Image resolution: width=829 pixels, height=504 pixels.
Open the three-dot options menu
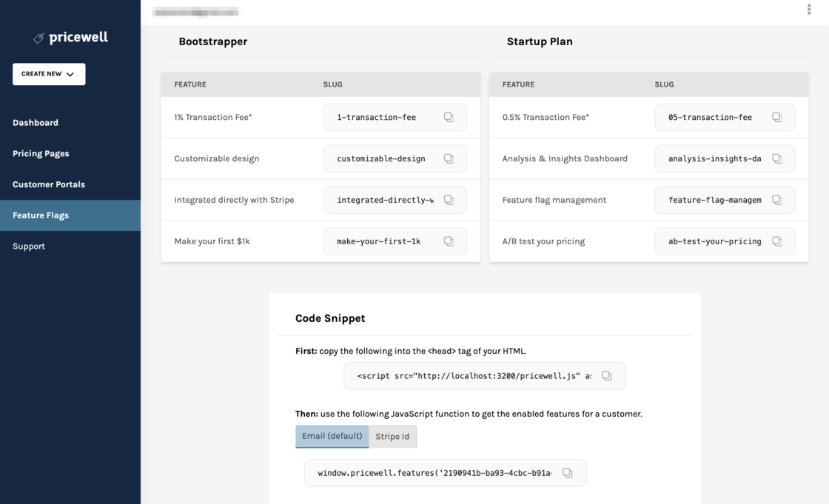808,10
